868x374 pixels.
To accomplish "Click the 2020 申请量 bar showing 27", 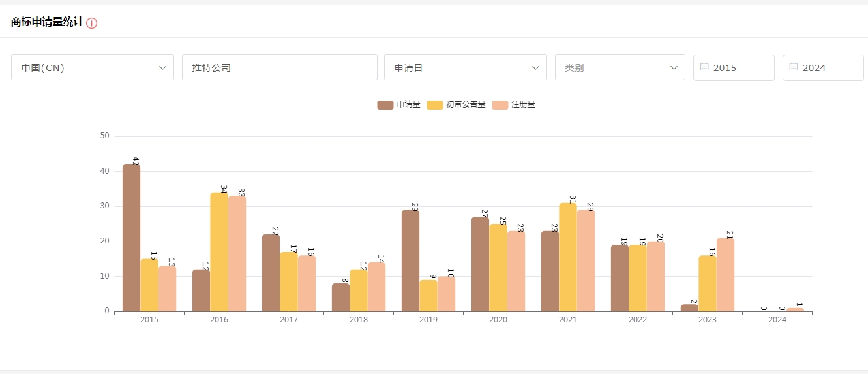I will (480, 264).
